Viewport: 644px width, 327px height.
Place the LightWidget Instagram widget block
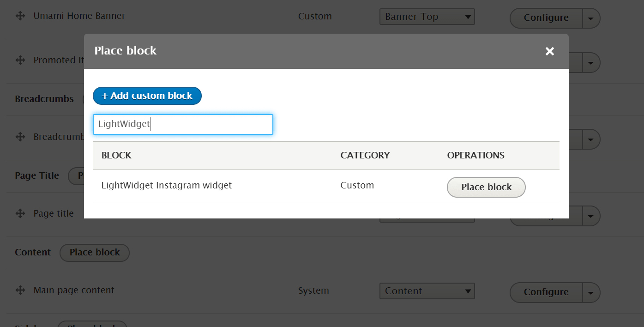pos(486,187)
